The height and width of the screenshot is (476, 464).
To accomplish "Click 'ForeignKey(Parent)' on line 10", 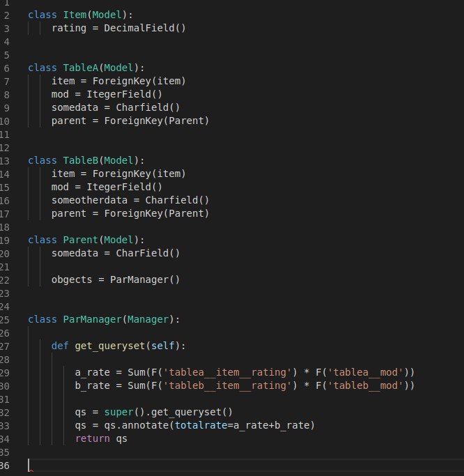I will tap(157, 121).
